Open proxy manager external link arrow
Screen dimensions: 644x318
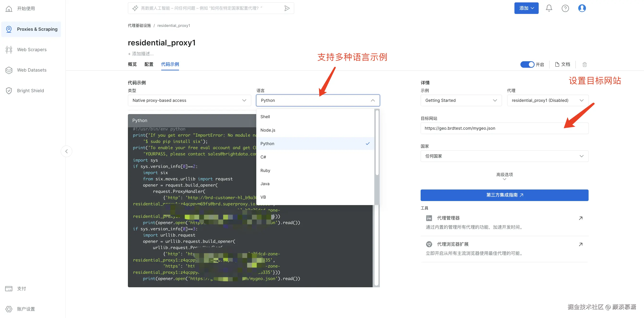click(580, 218)
